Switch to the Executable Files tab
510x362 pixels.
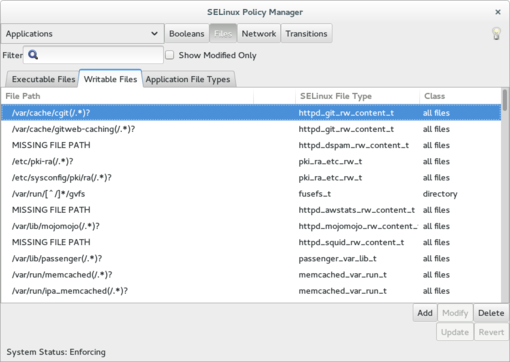tap(43, 79)
